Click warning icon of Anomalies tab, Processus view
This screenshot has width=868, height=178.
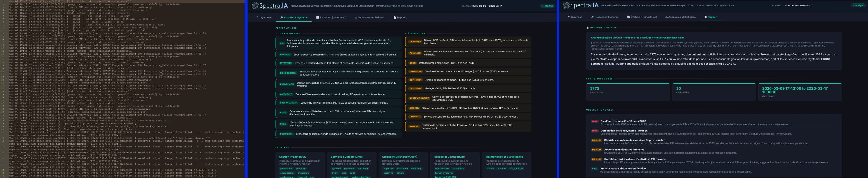click(x=356, y=18)
